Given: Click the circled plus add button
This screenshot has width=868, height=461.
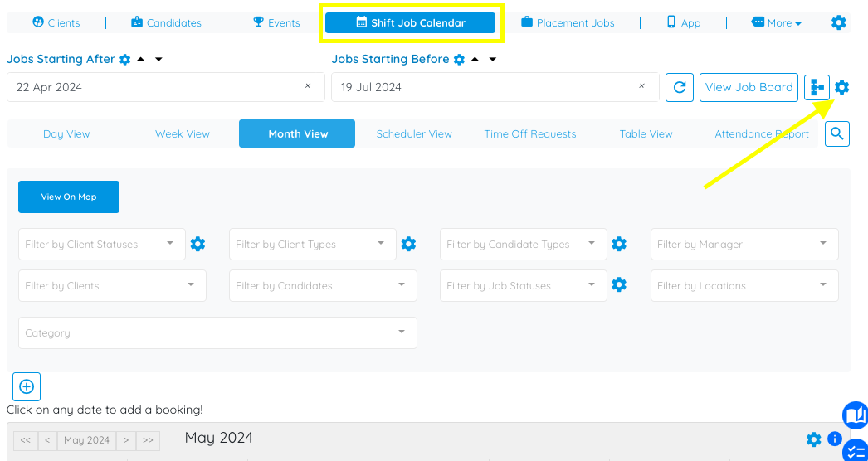Looking at the screenshot, I should [x=27, y=386].
